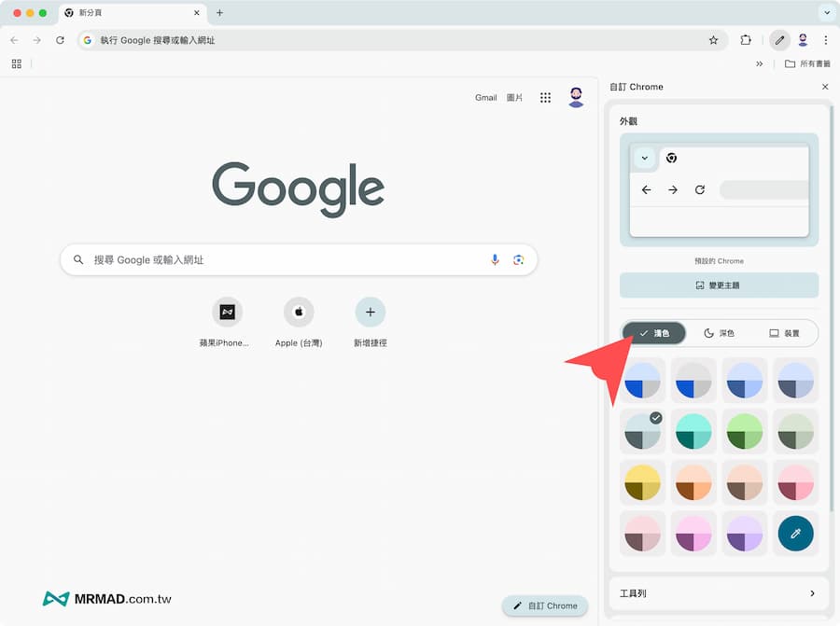Switch to 深色 dark mode
Viewport: 840px width, 626px height.
(719, 333)
